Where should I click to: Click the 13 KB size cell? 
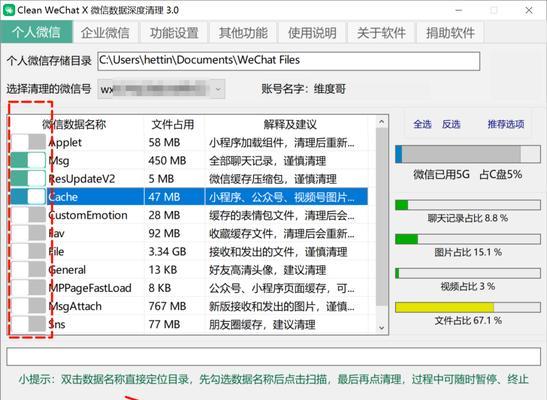[163, 270]
